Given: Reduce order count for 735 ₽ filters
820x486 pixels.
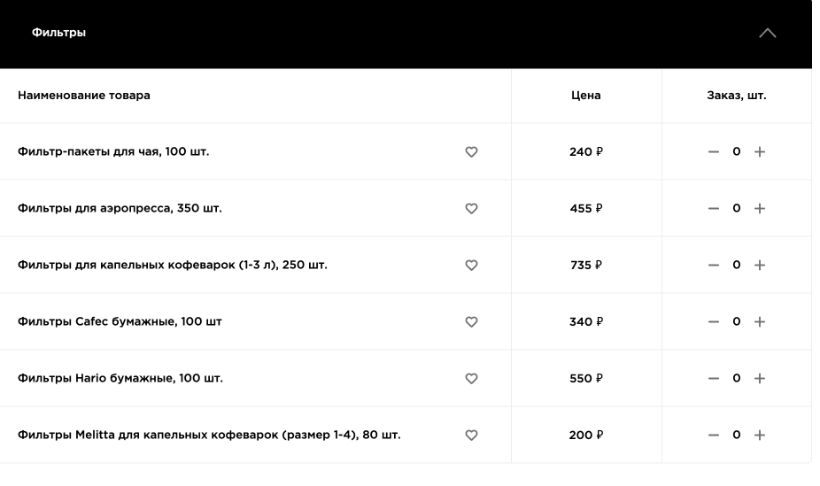Looking at the screenshot, I should (x=713, y=265).
